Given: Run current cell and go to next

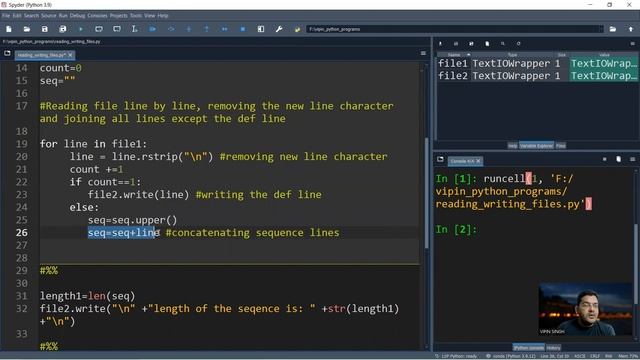Looking at the screenshot, I should [x=117, y=29].
